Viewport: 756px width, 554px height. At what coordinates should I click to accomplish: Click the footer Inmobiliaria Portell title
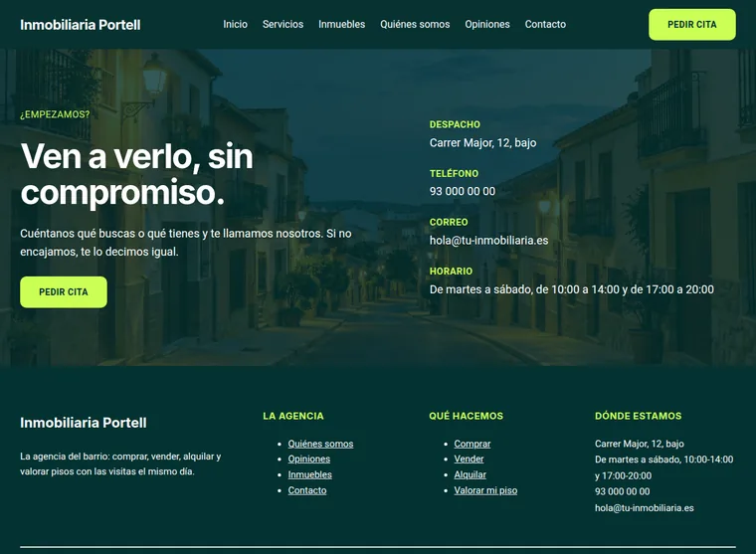[x=84, y=423]
